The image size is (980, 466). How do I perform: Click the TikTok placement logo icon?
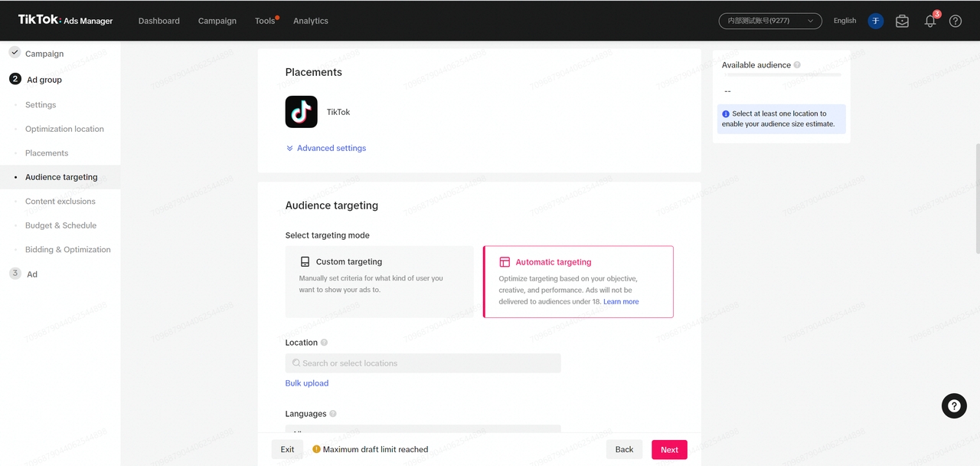click(301, 112)
